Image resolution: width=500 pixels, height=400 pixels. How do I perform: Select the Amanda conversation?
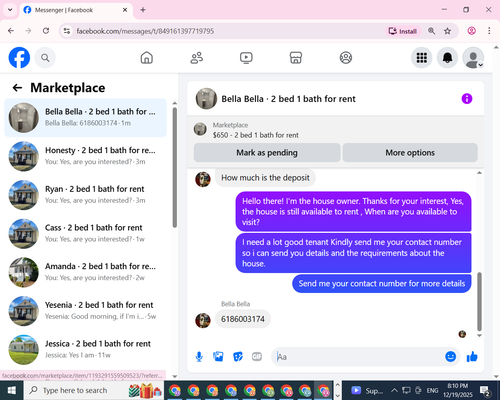[x=85, y=272]
